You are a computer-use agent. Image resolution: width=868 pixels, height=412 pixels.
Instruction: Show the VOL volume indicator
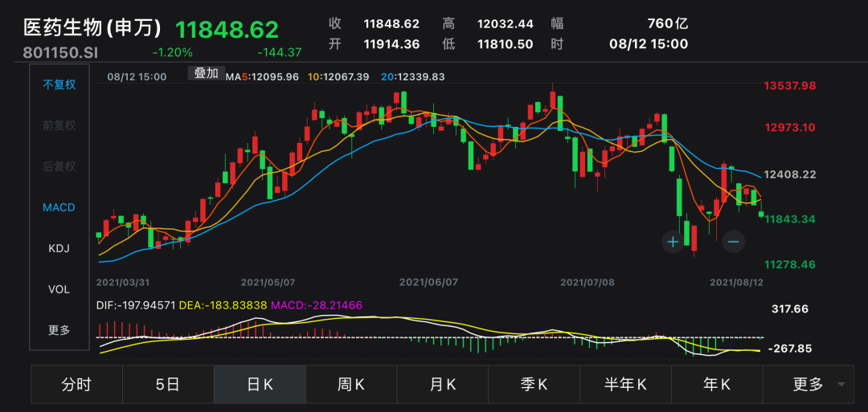pyautogui.click(x=59, y=289)
